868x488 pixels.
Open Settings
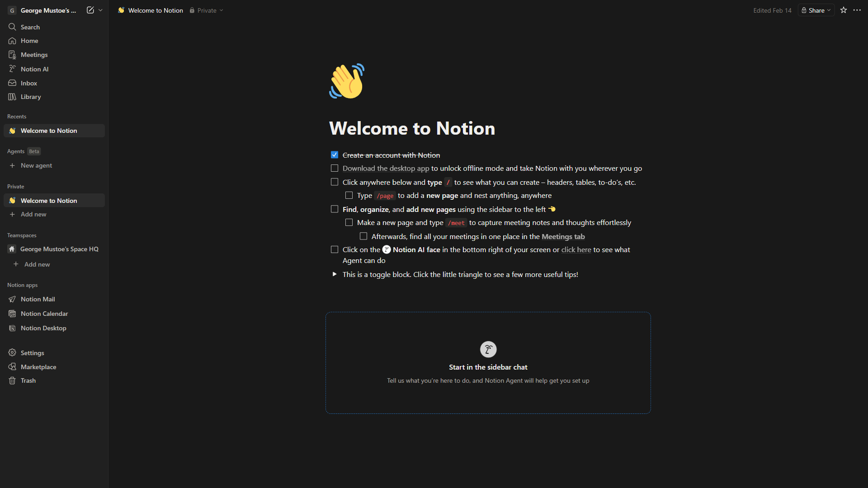coord(54,352)
